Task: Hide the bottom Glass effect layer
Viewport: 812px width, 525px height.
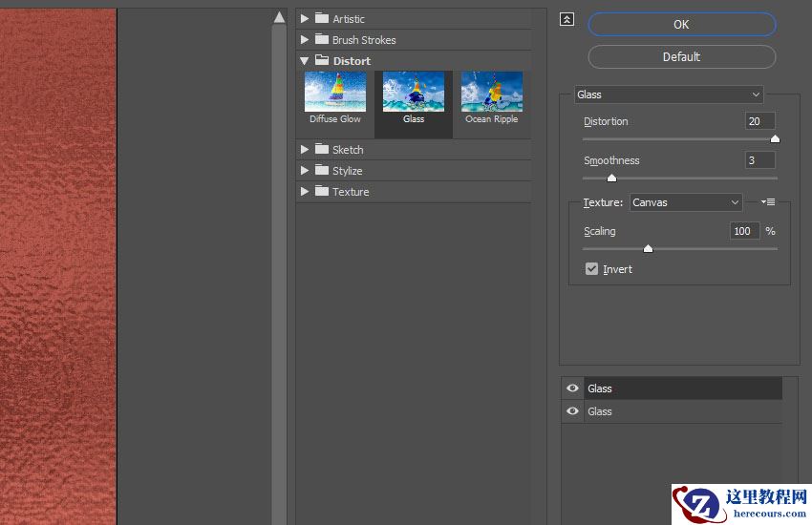Action: coord(573,411)
